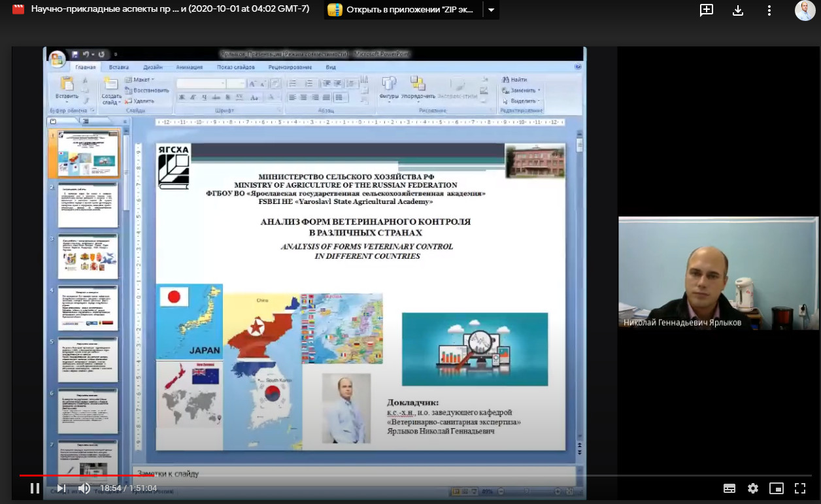
Task: Redo with the Quick Access icon
Action: point(101,54)
